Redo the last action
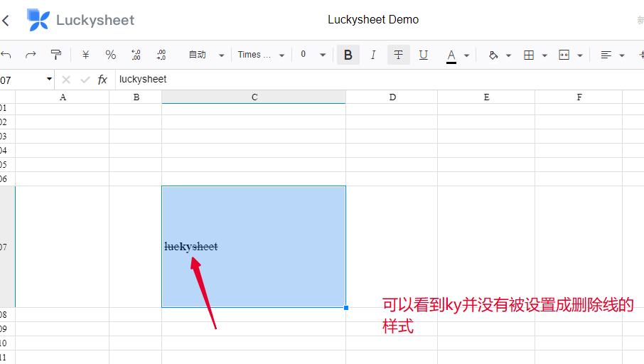644x364 pixels. pyautogui.click(x=31, y=55)
